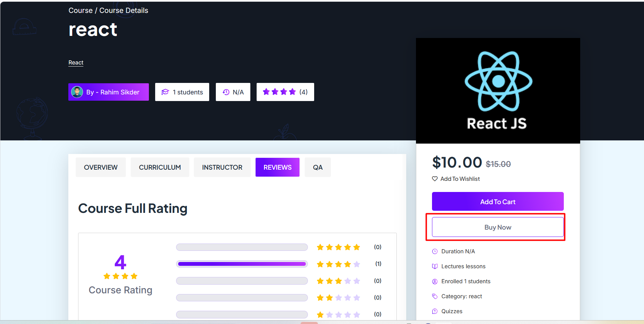This screenshot has height=324, width=644.
Task: Click the four-star rating row stars
Action: 338,264
